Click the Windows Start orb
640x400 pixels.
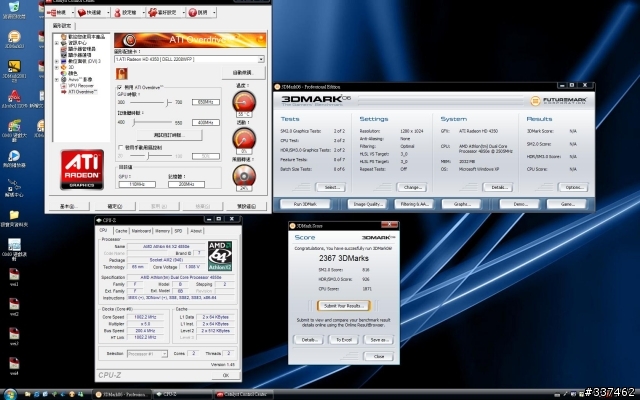point(10,394)
